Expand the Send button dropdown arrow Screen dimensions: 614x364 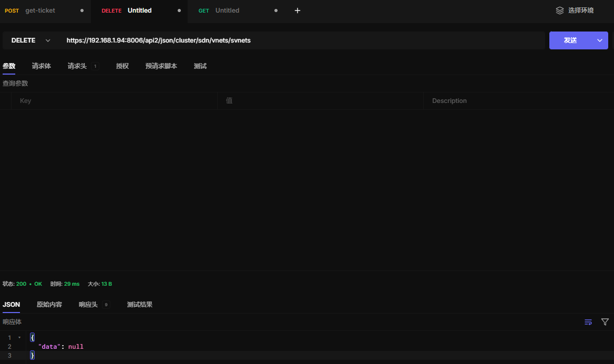599,40
